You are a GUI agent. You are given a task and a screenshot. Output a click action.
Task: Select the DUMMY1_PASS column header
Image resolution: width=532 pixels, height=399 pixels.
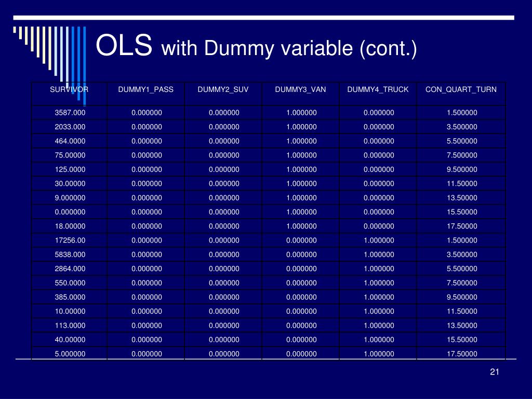(146, 89)
